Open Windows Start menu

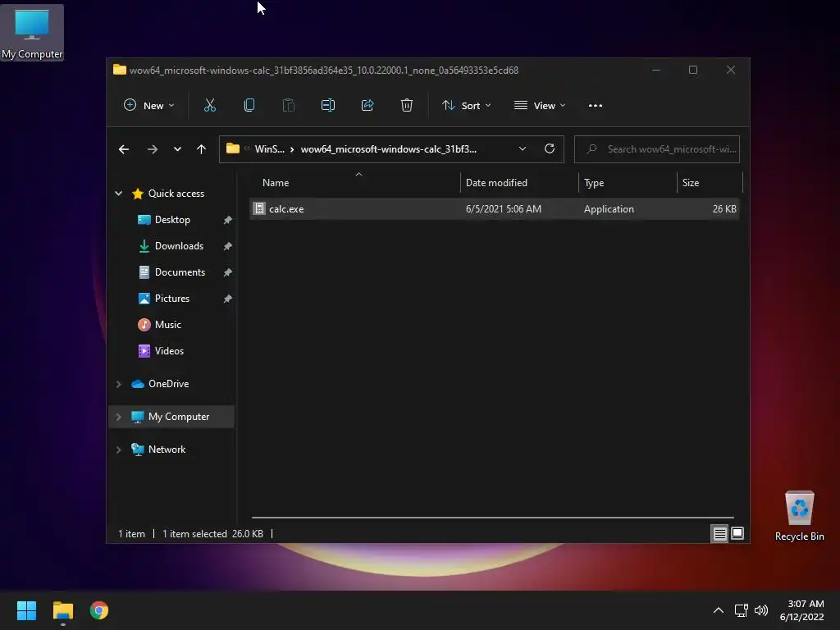26,610
